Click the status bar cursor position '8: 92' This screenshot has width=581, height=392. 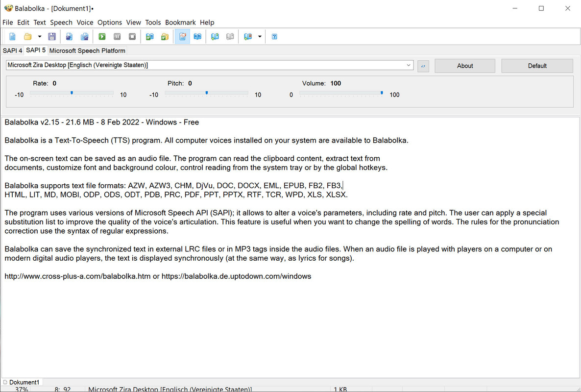coord(62,389)
